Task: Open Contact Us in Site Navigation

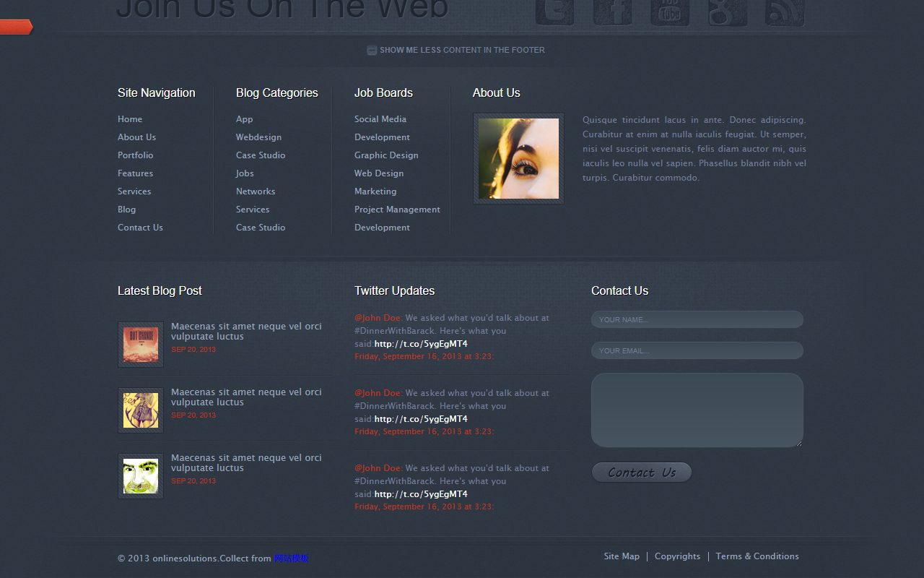Action: [x=140, y=228]
